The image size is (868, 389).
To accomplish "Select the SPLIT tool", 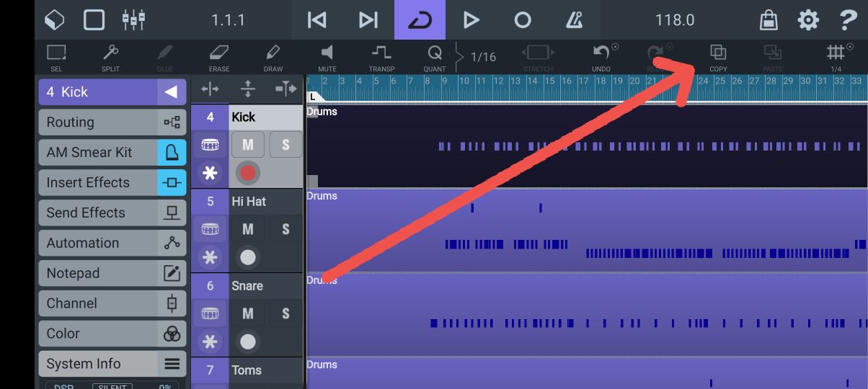I will 110,57.
